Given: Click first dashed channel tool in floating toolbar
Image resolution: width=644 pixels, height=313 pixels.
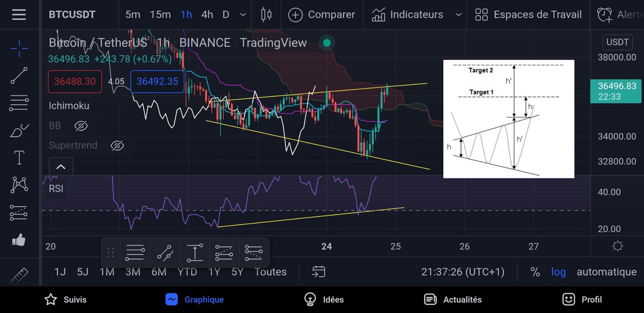Looking at the screenshot, I should coord(224,252).
